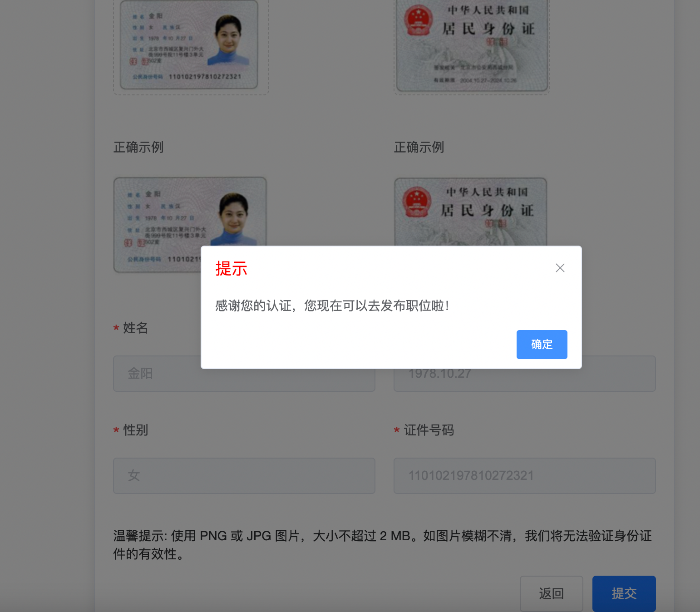Screen dimensions: 700x612
Task: Select the 温馨提示 note text
Action: [383, 545]
